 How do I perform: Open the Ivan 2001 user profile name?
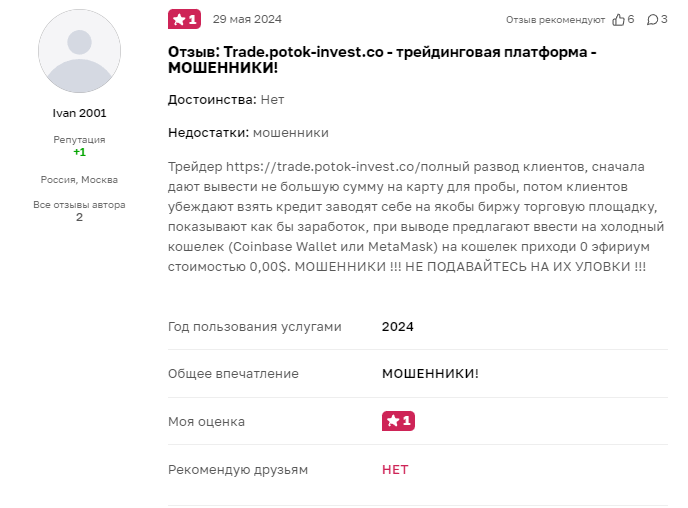point(79,113)
